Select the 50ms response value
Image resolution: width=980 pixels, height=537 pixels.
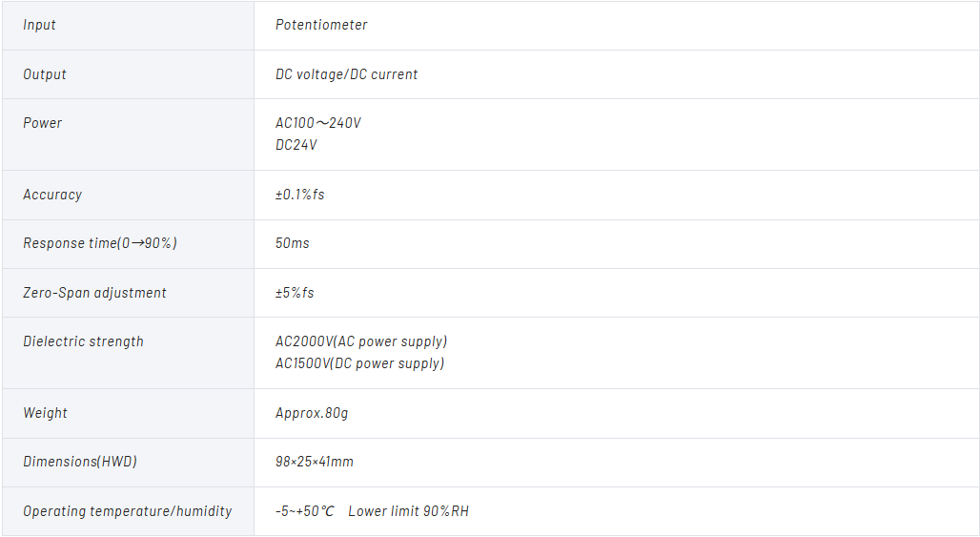[293, 243]
